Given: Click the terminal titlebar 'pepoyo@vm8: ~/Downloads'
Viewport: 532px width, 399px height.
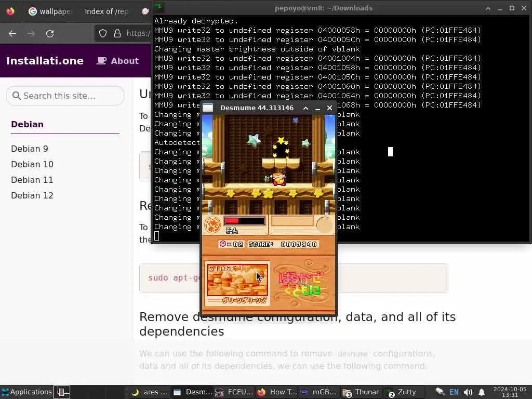Looking at the screenshot, I should click(x=323, y=8).
